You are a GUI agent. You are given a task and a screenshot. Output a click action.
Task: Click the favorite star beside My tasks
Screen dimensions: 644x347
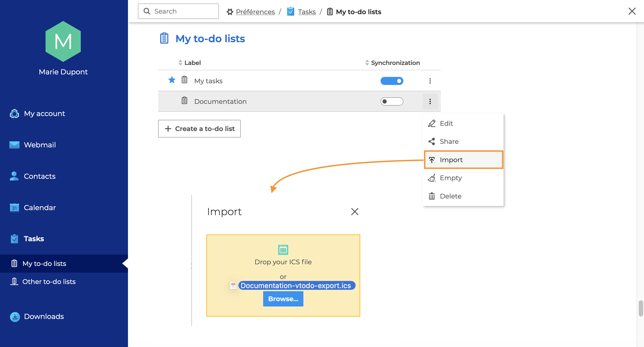tap(172, 80)
